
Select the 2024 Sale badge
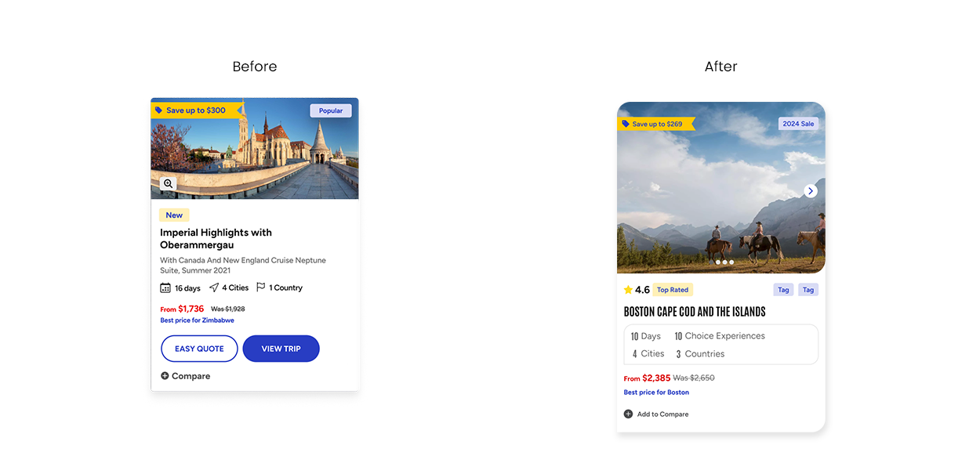[x=798, y=124]
